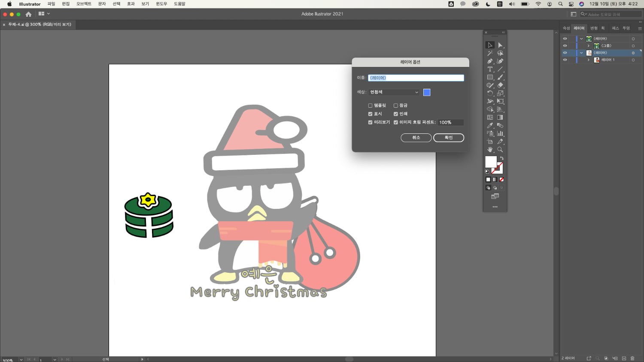This screenshot has height=362, width=644.
Task: Open the 효과 (Effect) menu
Action: coord(131,4)
